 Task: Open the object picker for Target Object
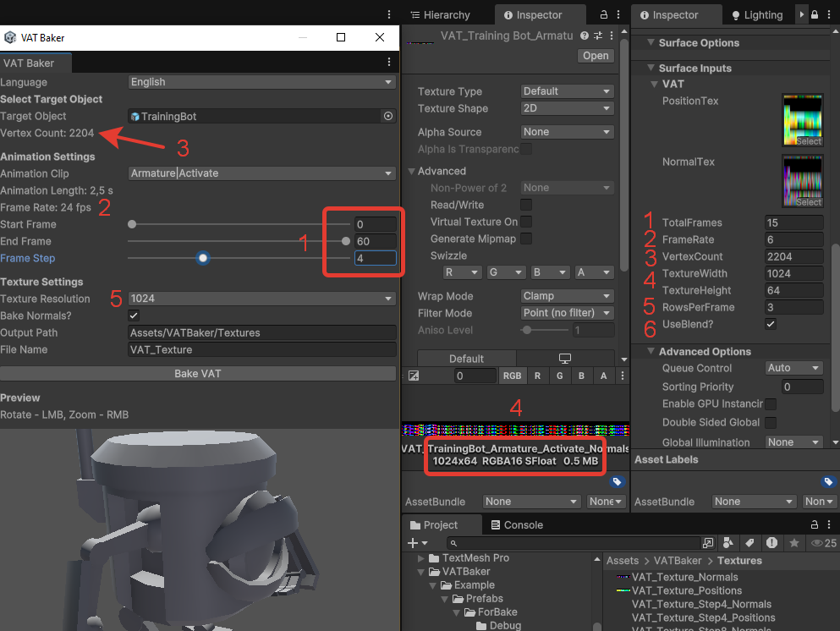click(x=388, y=116)
